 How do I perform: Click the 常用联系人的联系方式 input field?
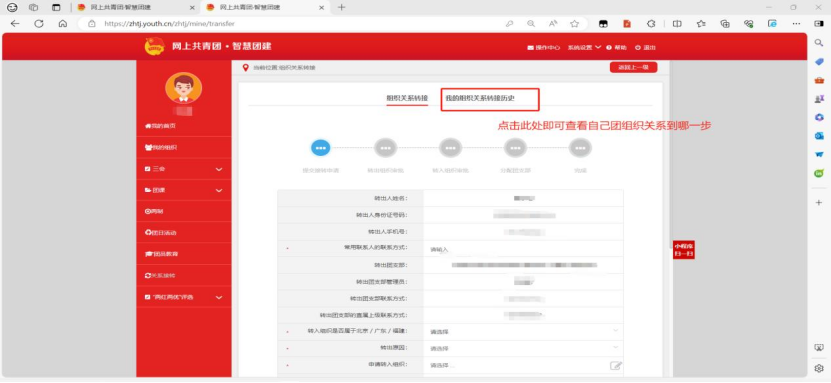523,249
